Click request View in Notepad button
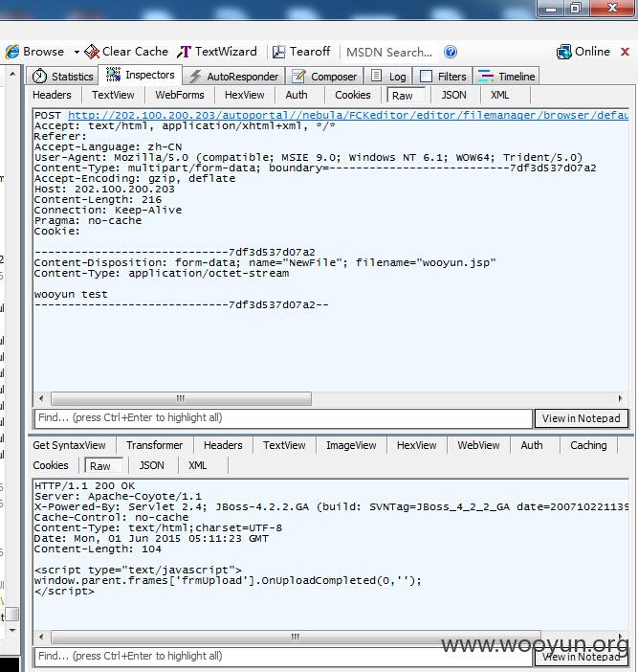Image resolution: width=638 pixels, height=672 pixels. [x=581, y=418]
